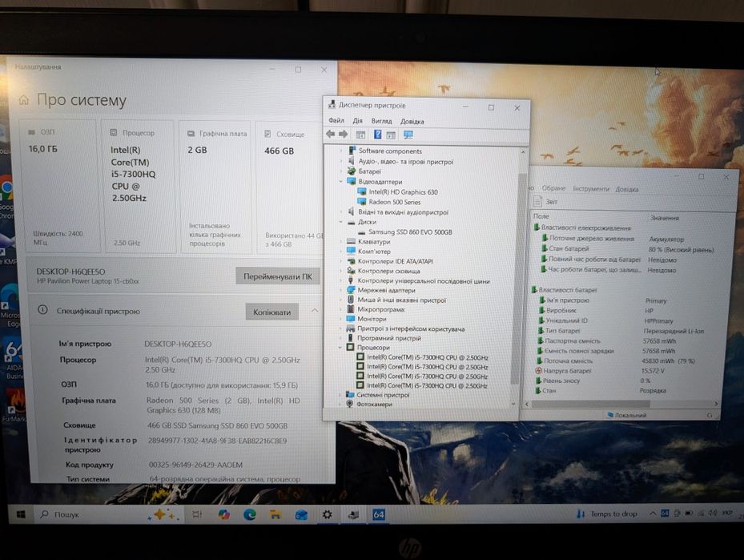Click the blue Help icon in Device Manager toolbar

(378, 135)
